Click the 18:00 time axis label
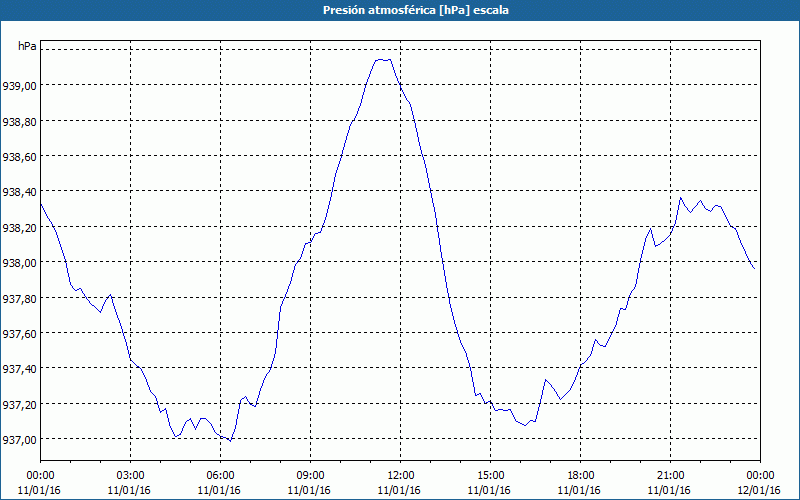The width and height of the screenshot is (800, 500). [580, 476]
